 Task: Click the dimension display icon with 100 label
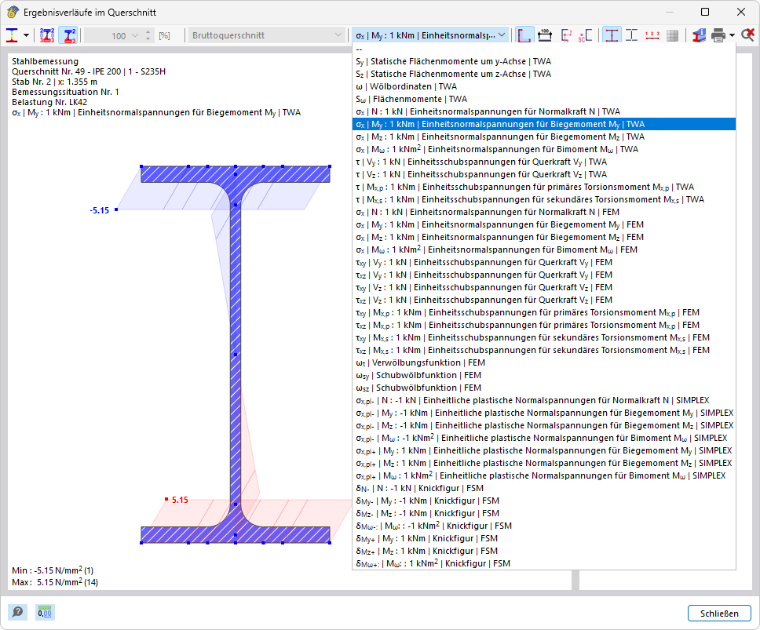coord(545,35)
